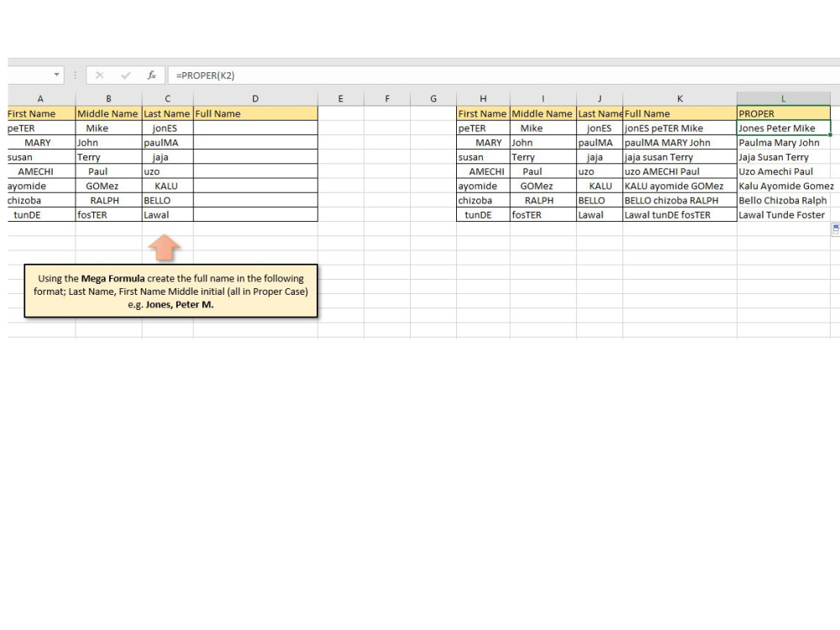This screenshot has width=840, height=630.
Task: Select cell 'paulMA MARY John' in column K
Action: tap(680, 143)
